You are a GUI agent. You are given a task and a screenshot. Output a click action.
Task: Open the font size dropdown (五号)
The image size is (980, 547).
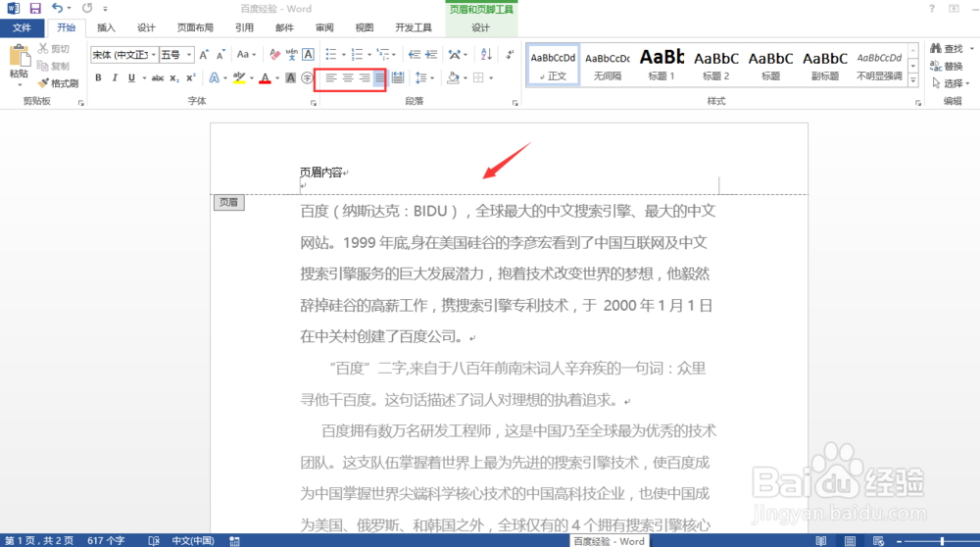tap(189, 55)
